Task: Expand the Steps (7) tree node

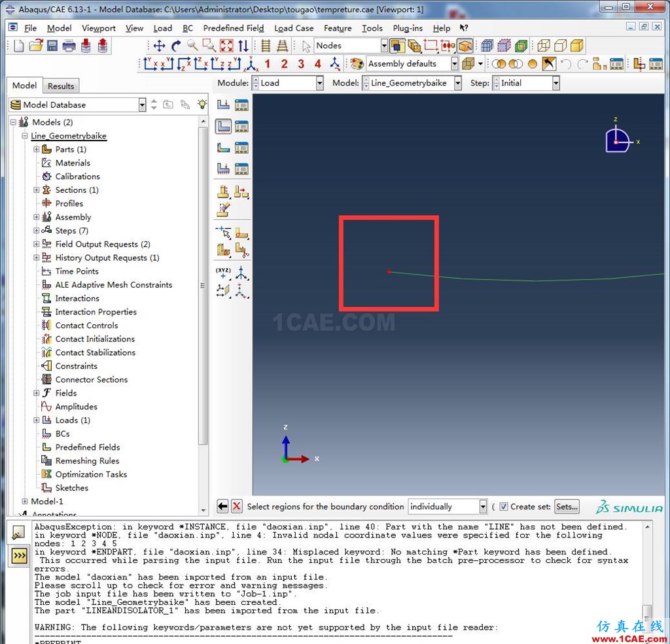Action: tap(37, 231)
